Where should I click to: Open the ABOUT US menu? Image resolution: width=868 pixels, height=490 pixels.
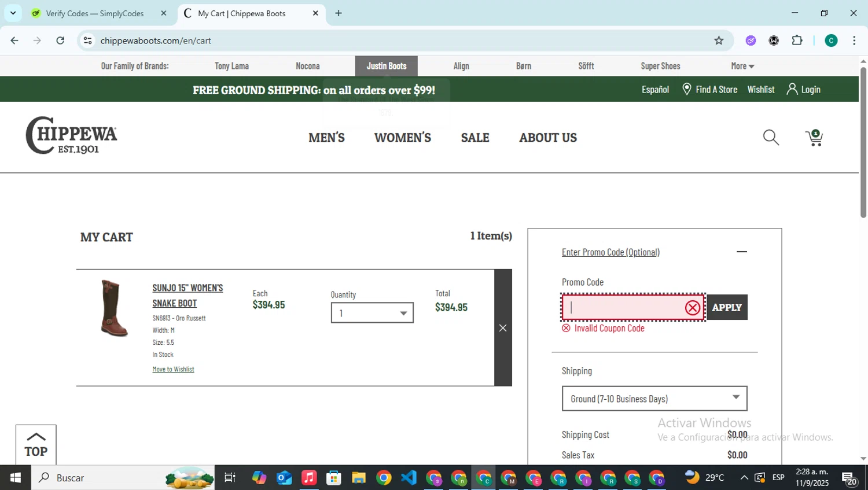point(548,138)
